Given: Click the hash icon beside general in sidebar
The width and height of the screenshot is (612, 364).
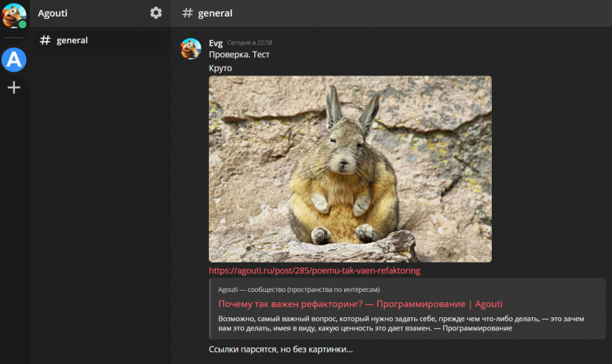Looking at the screenshot, I should pyautogui.click(x=45, y=40).
